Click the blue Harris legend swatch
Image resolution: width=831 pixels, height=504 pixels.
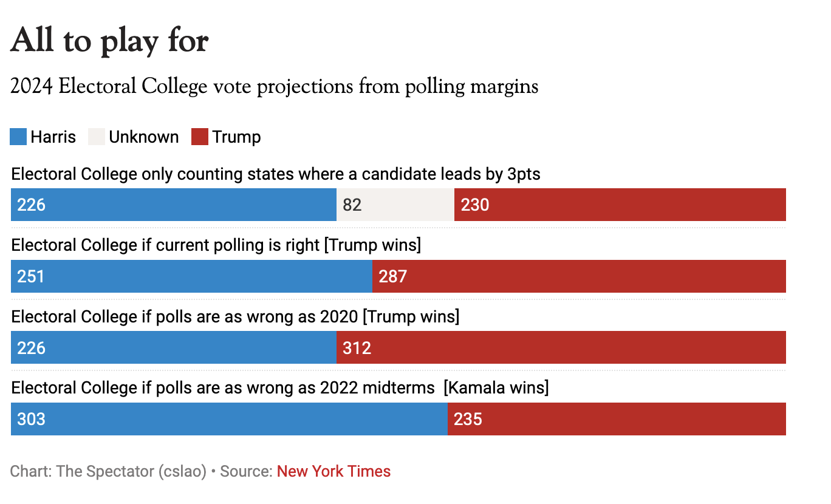coord(19,137)
